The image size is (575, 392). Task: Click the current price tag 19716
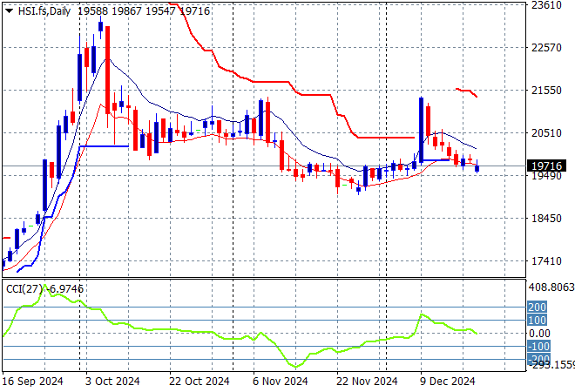(545, 166)
